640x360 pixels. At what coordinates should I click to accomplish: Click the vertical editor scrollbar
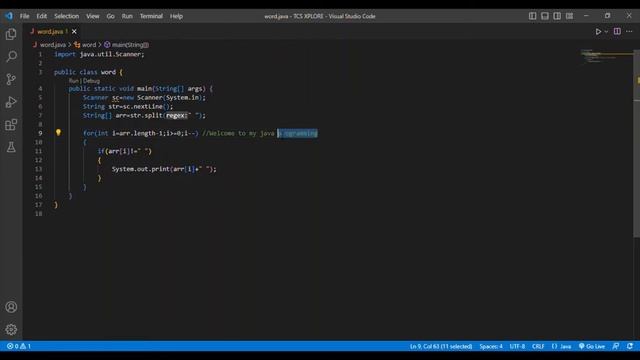(x=636, y=143)
